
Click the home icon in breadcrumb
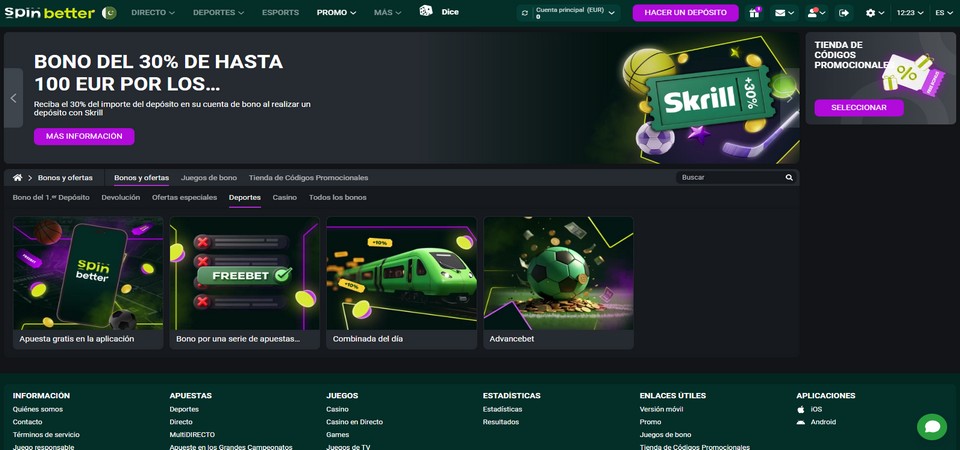[17, 178]
